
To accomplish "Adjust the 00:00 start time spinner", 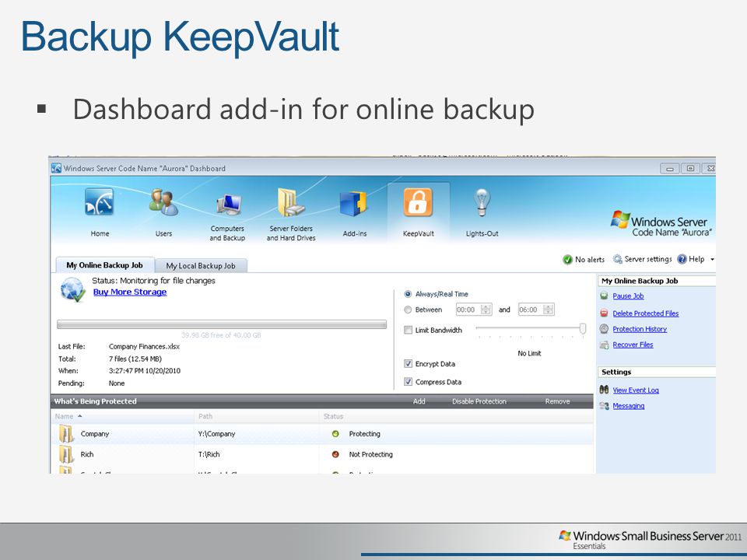I will click(486, 310).
